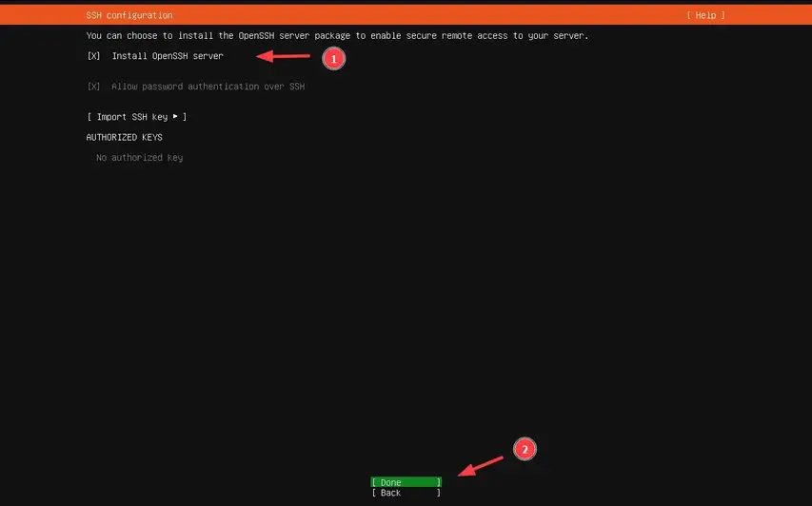Click the opening bracket of Import SSH key
812x506 pixels.
[89, 117]
